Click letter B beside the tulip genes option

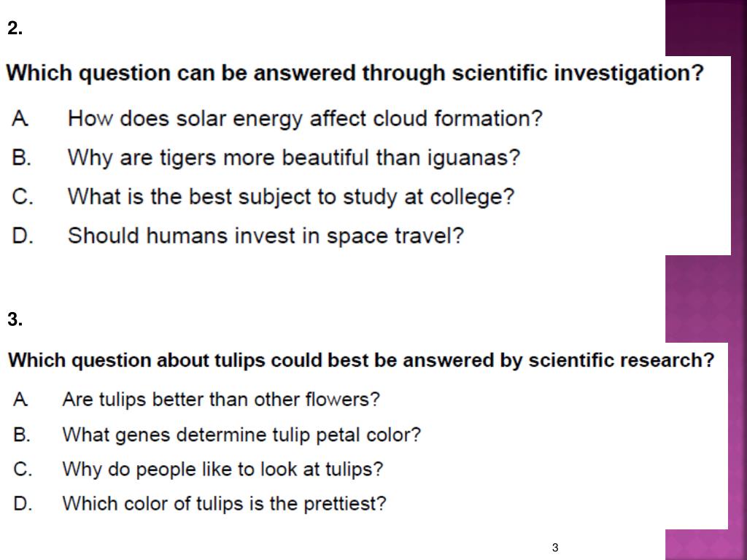coord(22,435)
